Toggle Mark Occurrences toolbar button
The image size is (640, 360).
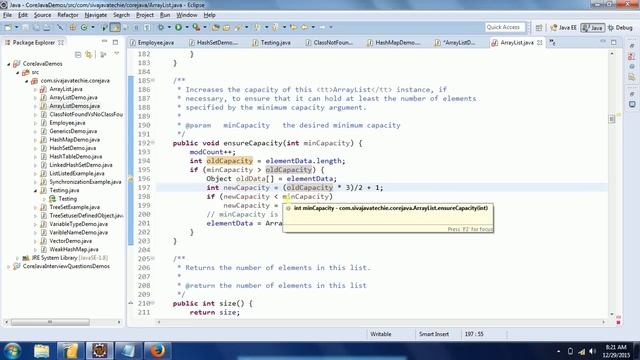[x=116, y=27]
